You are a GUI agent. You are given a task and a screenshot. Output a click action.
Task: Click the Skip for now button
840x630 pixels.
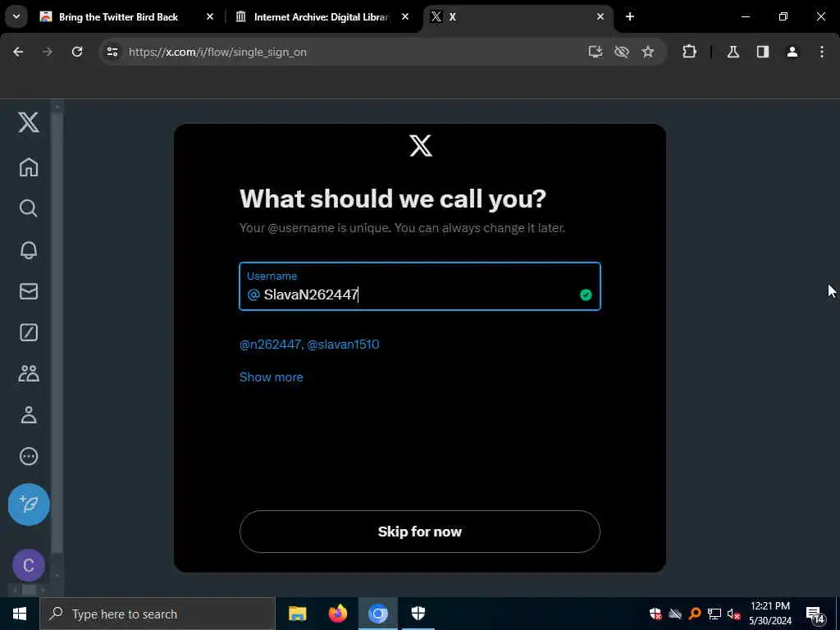click(x=419, y=532)
